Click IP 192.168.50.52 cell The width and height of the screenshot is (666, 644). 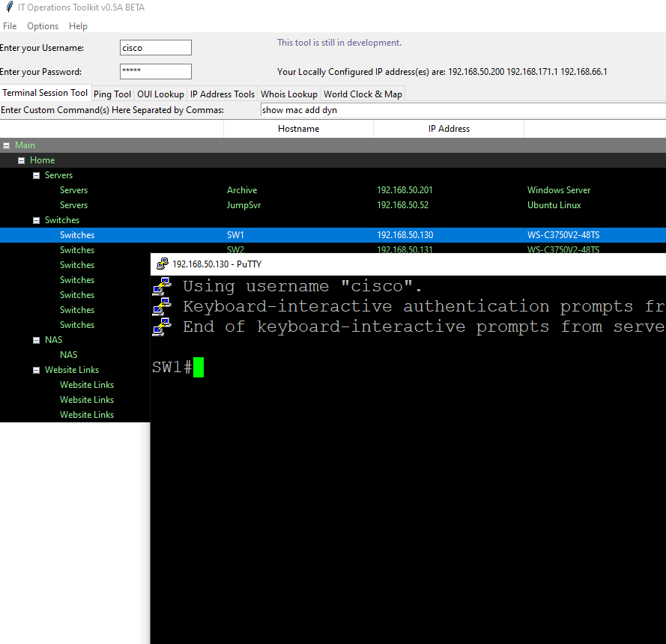(x=402, y=205)
